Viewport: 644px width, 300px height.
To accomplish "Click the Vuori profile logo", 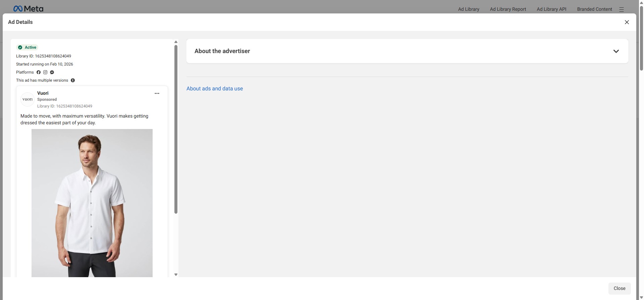I will 28,99.
